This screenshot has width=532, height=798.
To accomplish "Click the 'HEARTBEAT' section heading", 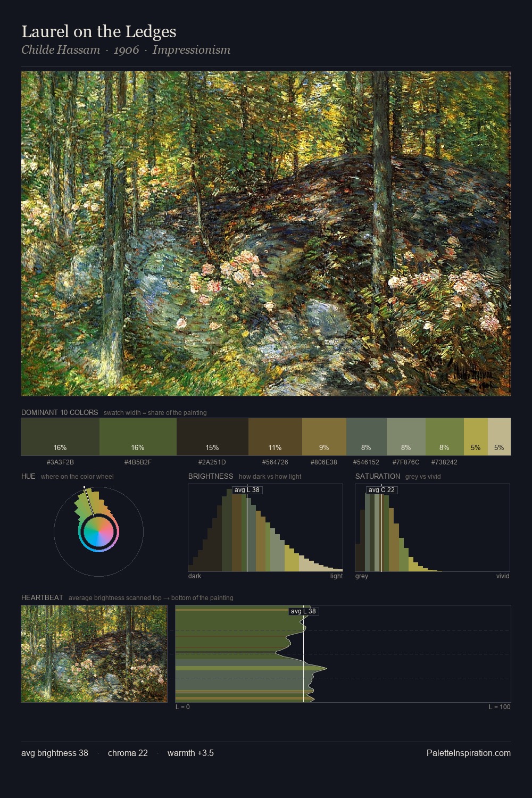I will [42, 597].
